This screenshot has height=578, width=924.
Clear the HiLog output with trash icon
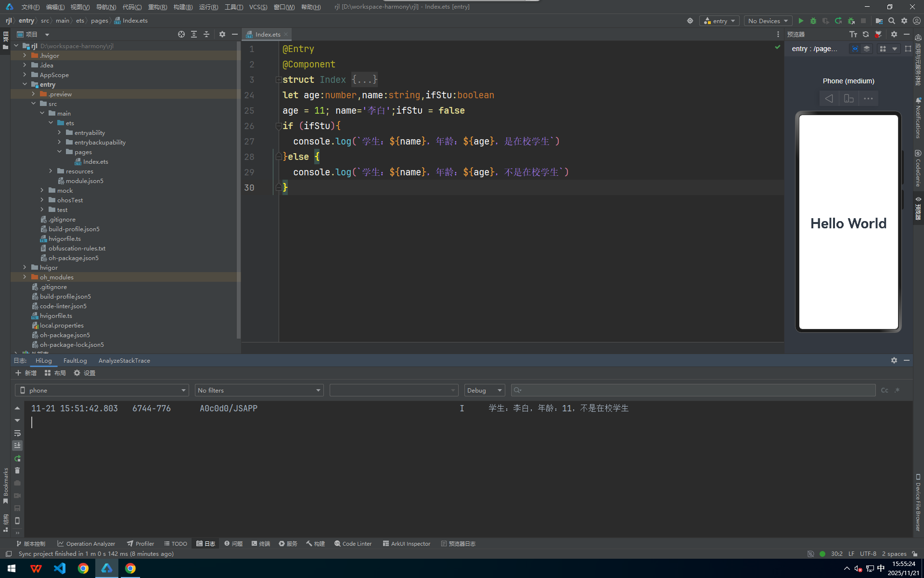(x=17, y=471)
